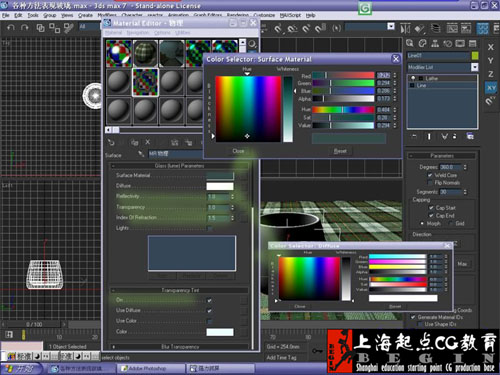Click Get Material icon in Material Editor
The width and height of the screenshot is (500, 375).
(x=111, y=143)
